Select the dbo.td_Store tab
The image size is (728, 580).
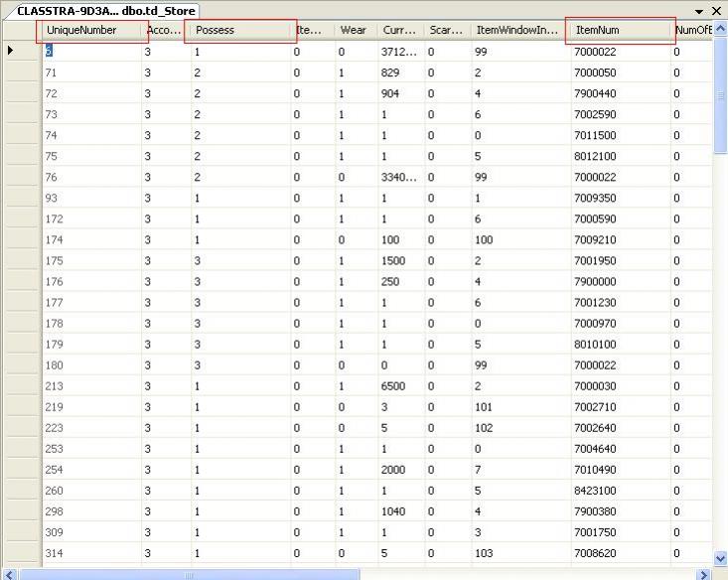tap(99, 10)
